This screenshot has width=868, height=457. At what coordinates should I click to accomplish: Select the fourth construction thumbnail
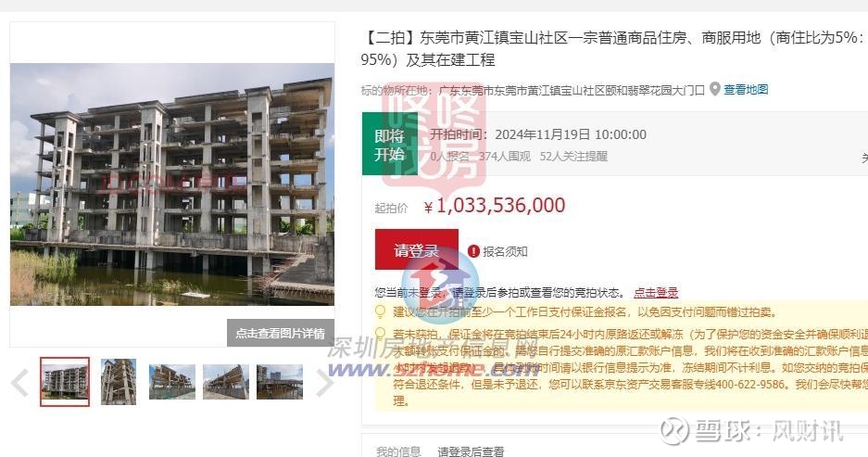point(226,382)
